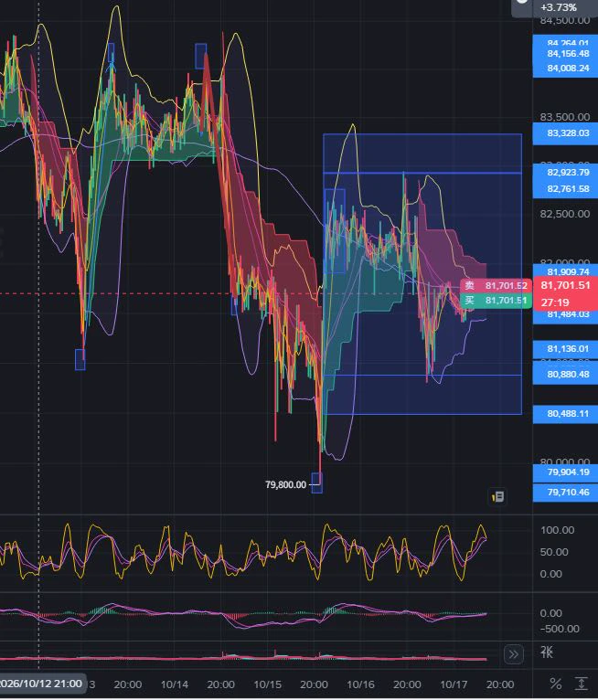Click the red sell price 81,701.52 label
This screenshot has height=700, width=598.
pos(496,286)
